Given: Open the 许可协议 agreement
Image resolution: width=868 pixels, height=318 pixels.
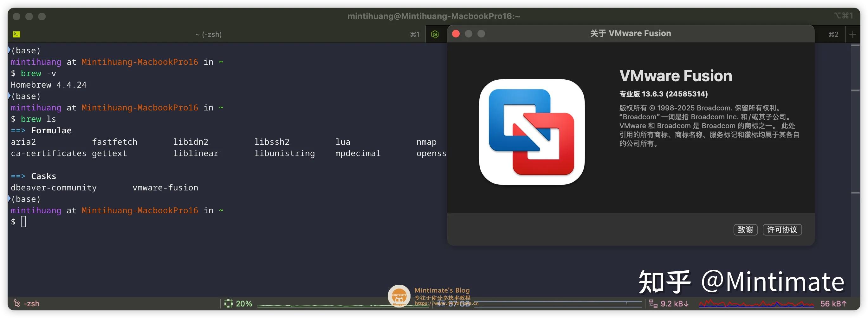Looking at the screenshot, I should click(782, 230).
